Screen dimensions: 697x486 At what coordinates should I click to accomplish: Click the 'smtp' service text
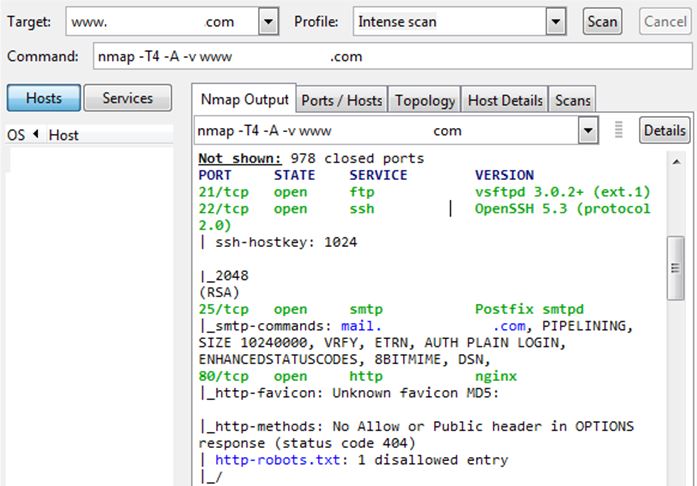pyautogui.click(x=366, y=309)
